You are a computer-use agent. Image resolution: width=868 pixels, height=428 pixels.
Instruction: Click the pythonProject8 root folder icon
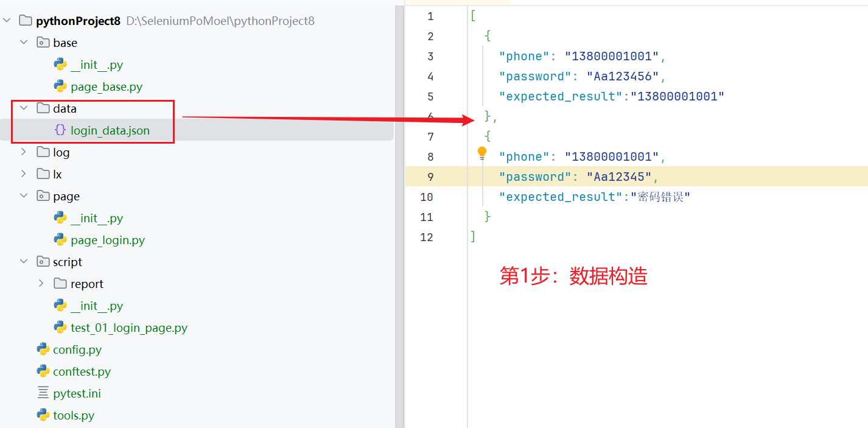(x=26, y=21)
